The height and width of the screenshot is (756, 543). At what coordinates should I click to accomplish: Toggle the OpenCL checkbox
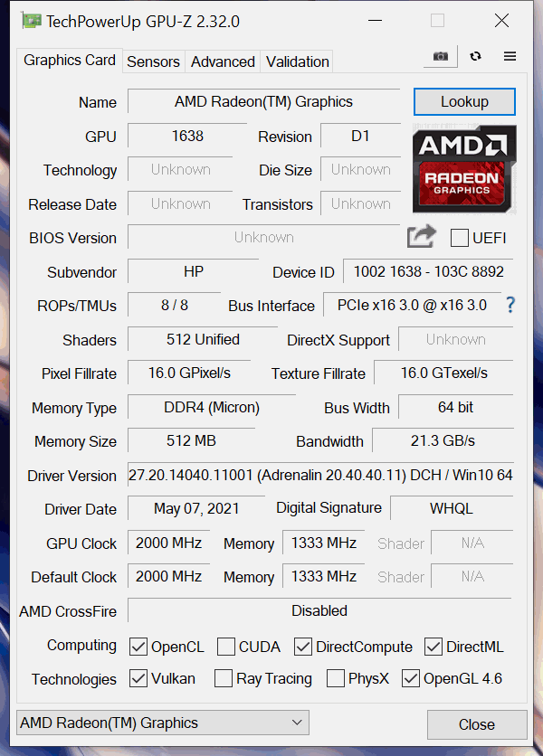(x=138, y=647)
